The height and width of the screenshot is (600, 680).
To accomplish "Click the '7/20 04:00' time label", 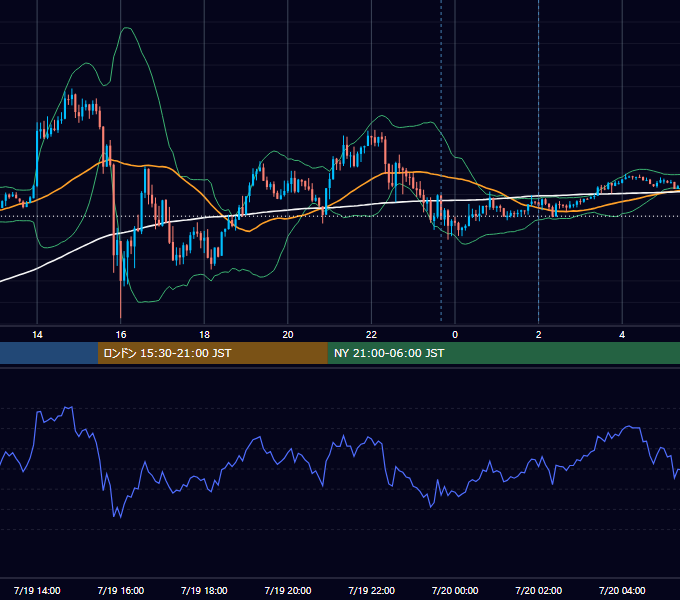I will coord(622,590).
